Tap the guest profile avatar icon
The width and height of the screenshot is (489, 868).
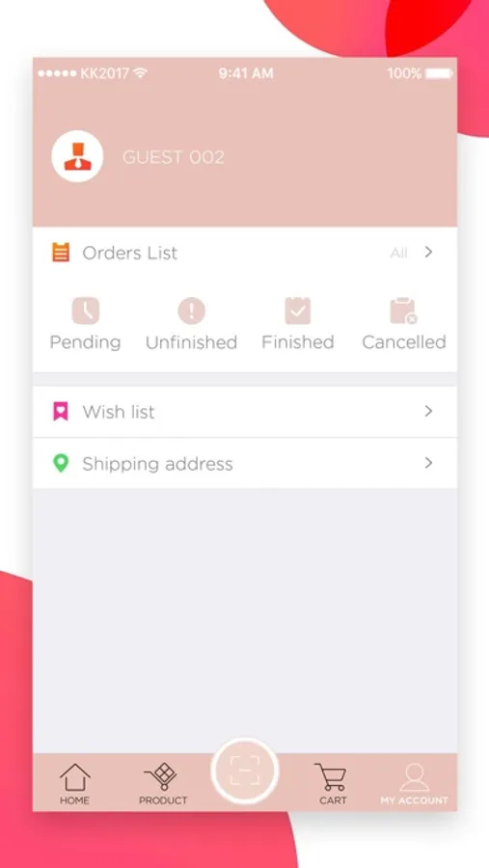(77, 156)
